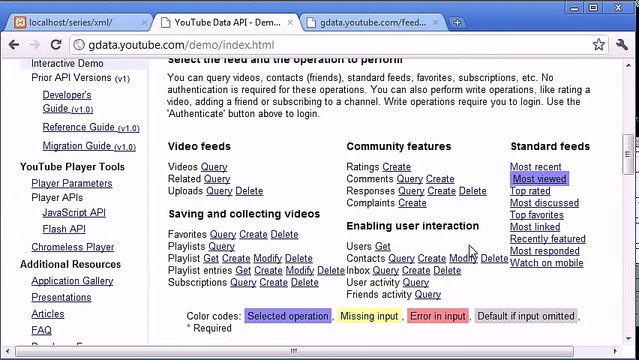639x360 pixels.
Task: Switch to the gdata.youtube.com/feed tab
Action: coord(372,22)
